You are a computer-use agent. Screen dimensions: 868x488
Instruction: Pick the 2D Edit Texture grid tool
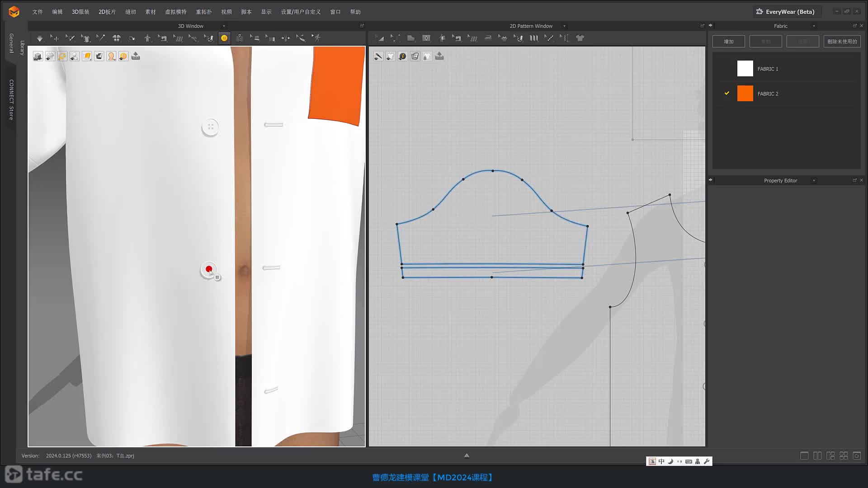click(x=472, y=38)
